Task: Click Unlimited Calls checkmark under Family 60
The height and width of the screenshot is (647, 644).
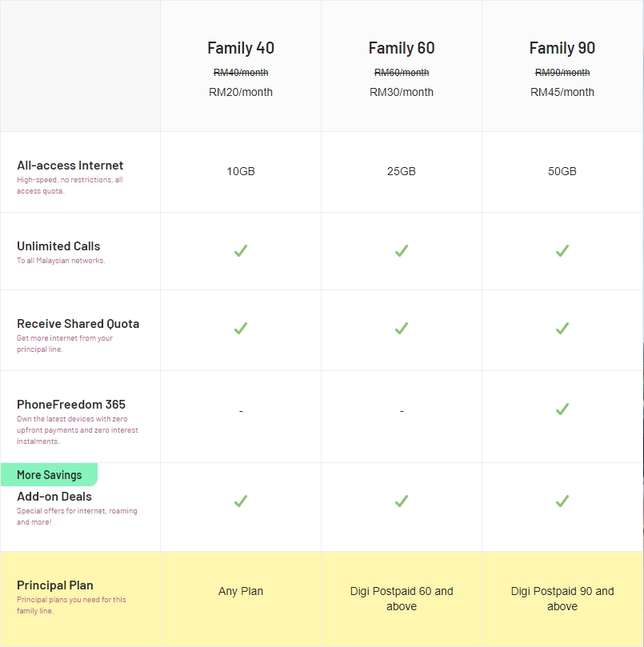Action: [402, 250]
